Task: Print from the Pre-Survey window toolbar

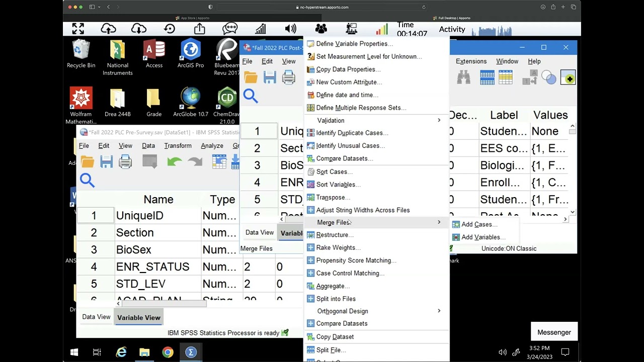Action: tap(125, 161)
